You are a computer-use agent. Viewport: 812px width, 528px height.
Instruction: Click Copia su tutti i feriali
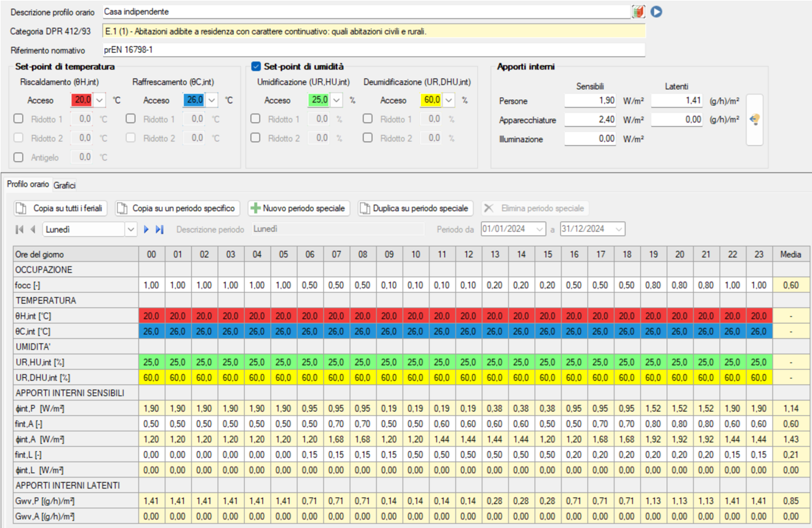coord(61,209)
